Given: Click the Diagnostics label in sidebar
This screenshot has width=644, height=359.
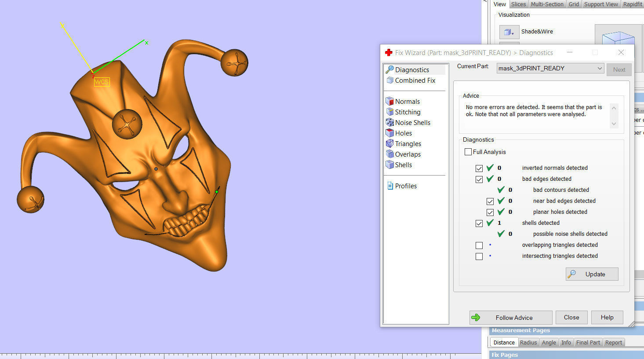Looking at the screenshot, I should click(x=412, y=70).
